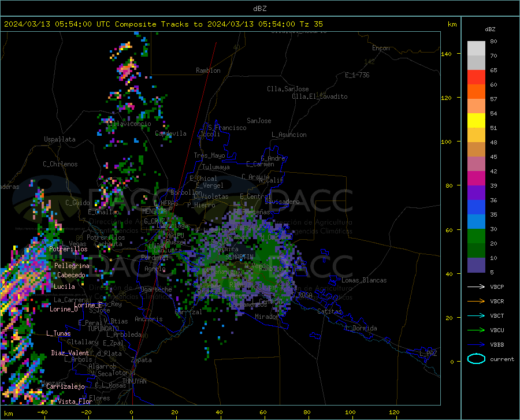The width and height of the screenshot is (520, 420).
Task: Click the 'Villavicencio' map label
Action: pos(129,124)
